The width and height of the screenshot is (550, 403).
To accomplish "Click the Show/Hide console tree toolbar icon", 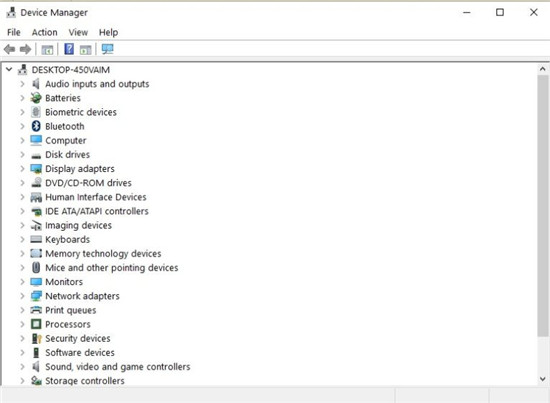I will (47, 49).
